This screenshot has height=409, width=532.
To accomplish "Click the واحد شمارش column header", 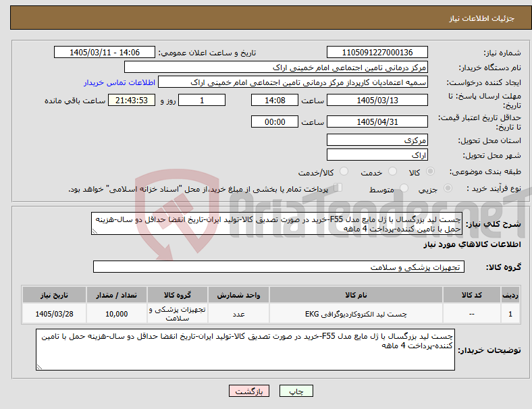I will 238,295.
